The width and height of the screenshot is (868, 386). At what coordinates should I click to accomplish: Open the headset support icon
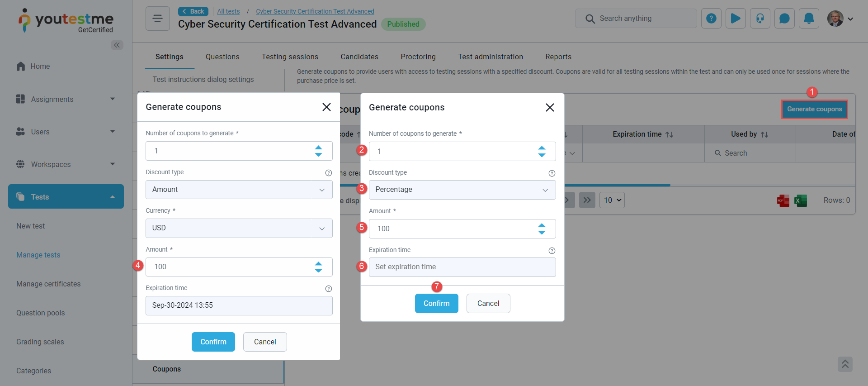coord(760,19)
